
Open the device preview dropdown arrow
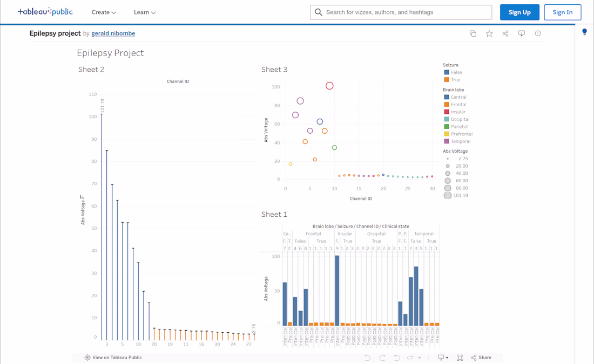447,358
